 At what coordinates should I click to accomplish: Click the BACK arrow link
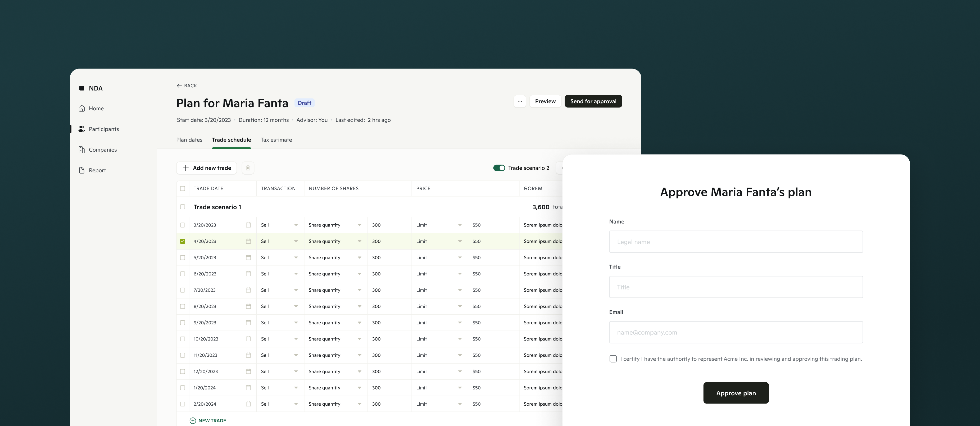(187, 85)
